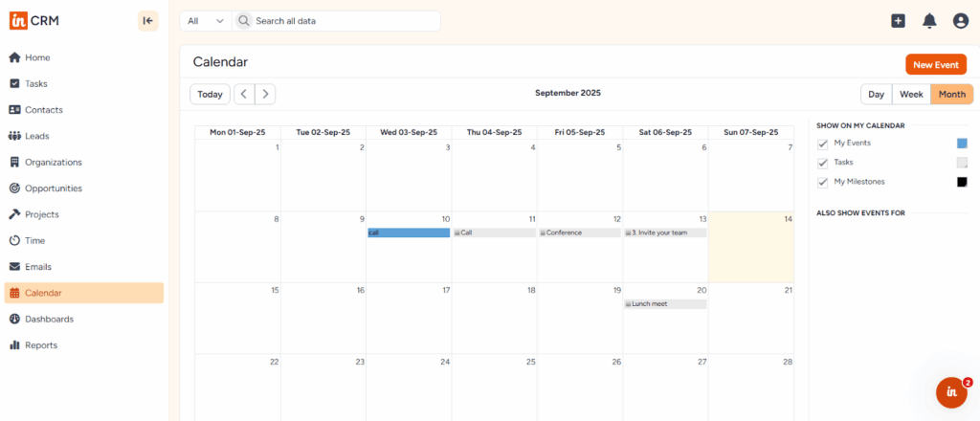Screen dimensions: 980x421
Task: Switch to the Week view tab
Action: click(x=911, y=94)
